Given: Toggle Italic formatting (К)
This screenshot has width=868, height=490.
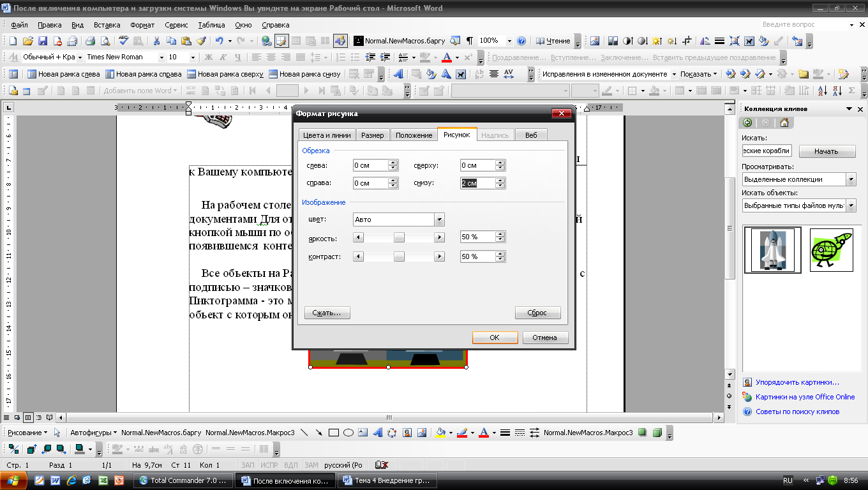Looking at the screenshot, I should click(x=223, y=57).
